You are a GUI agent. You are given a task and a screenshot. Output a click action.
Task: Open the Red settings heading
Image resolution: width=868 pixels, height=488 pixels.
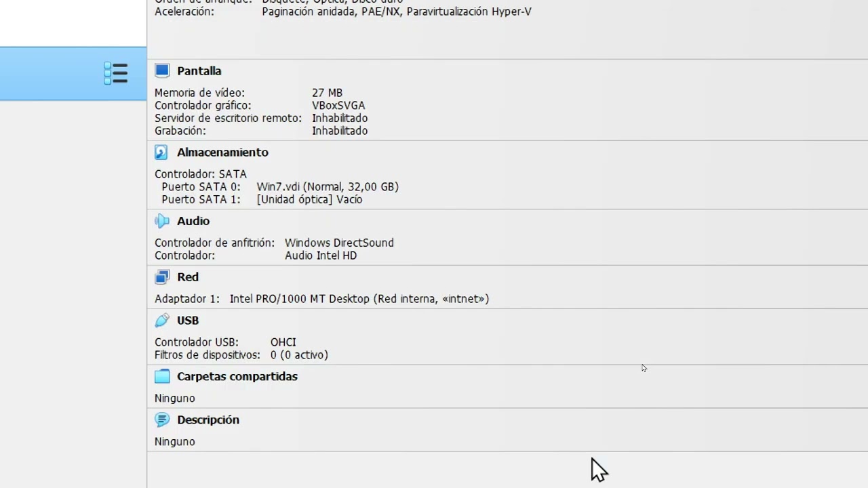coord(188,277)
